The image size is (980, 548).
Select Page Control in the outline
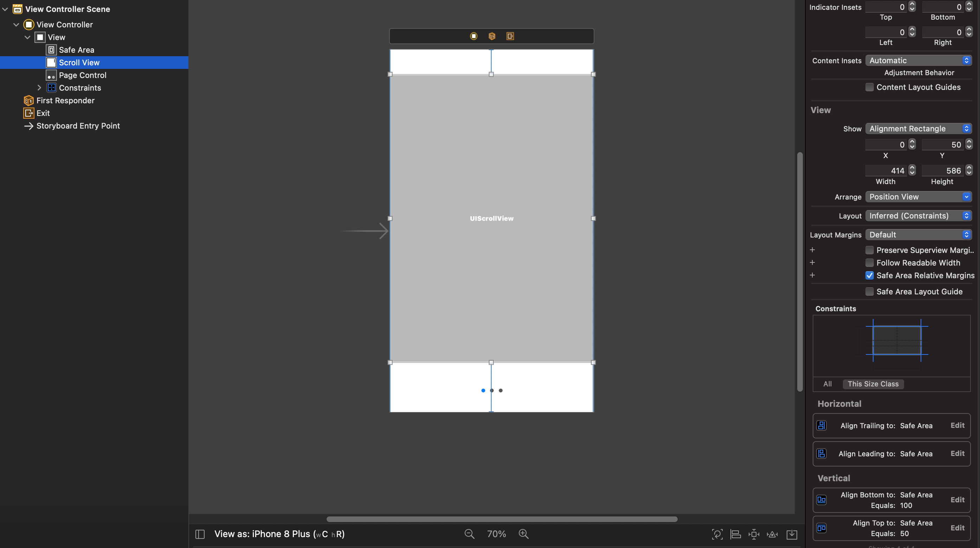pyautogui.click(x=83, y=75)
